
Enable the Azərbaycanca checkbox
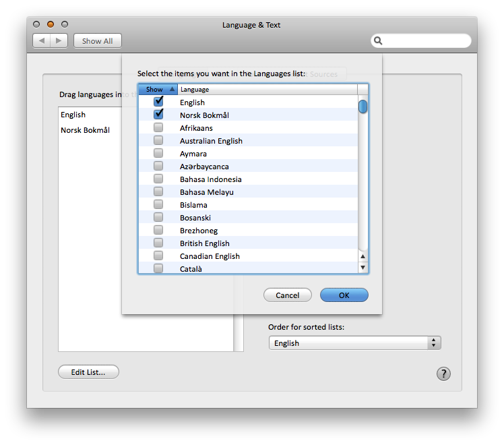tap(158, 166)
